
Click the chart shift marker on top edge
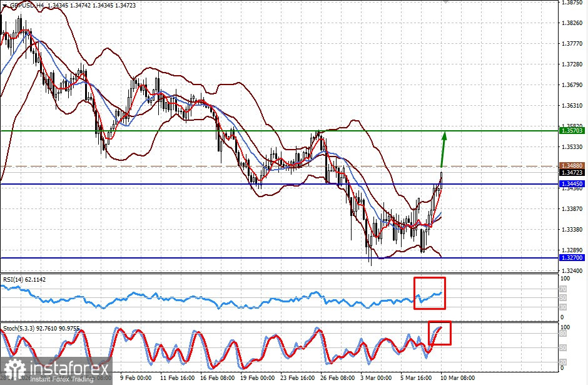[445, 1]
